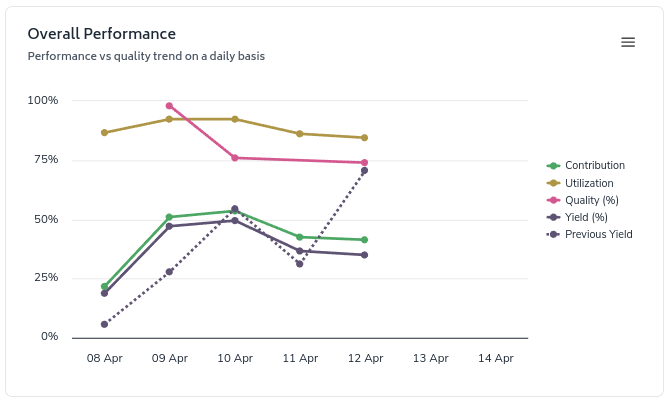Click the Quality data point on 09 Apr

169,106
